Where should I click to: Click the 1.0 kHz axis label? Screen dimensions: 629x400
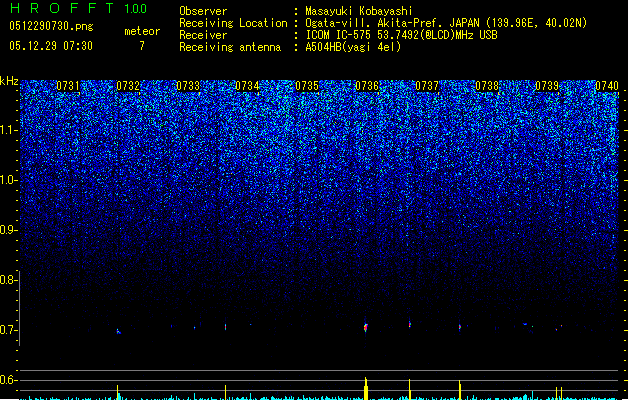pos(8,180)
